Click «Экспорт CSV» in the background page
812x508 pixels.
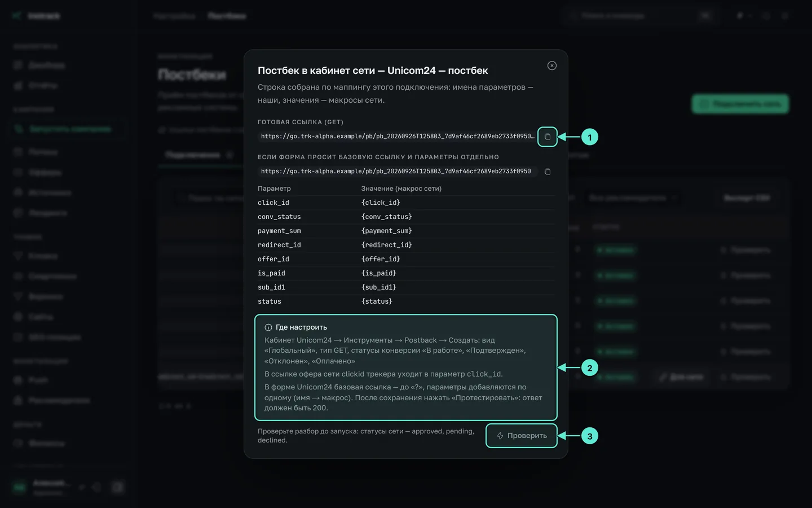tap(747, 198)
